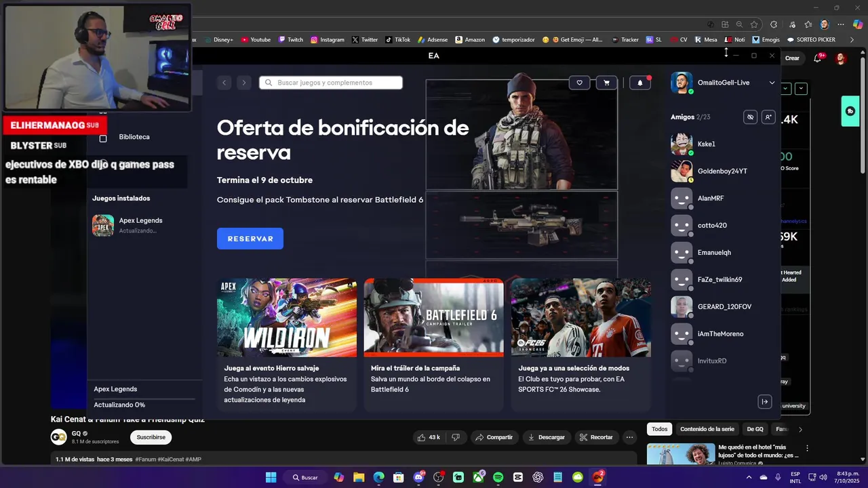Viewport: 868px width, 488px height.
Task: Click YouTube Crear button
Action: pyautogui.click(x=792, y=58)
